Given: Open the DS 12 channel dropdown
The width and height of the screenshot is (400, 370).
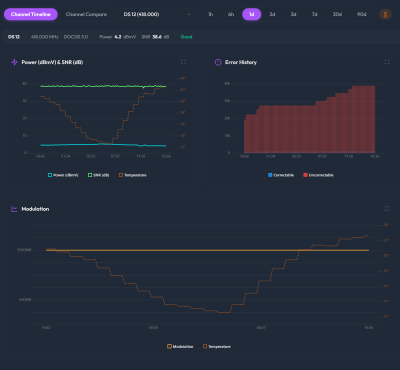Looking at the screenshot, I should (157, 14).
